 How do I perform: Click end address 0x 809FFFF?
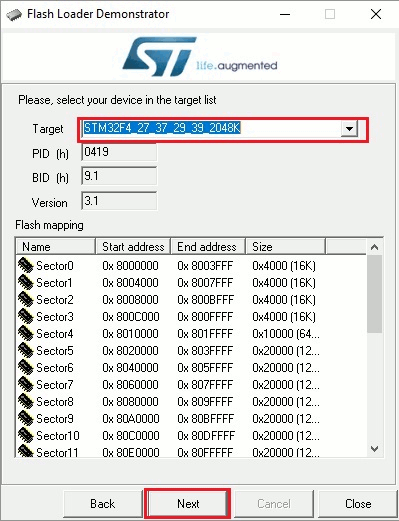[x=205, y=402]
